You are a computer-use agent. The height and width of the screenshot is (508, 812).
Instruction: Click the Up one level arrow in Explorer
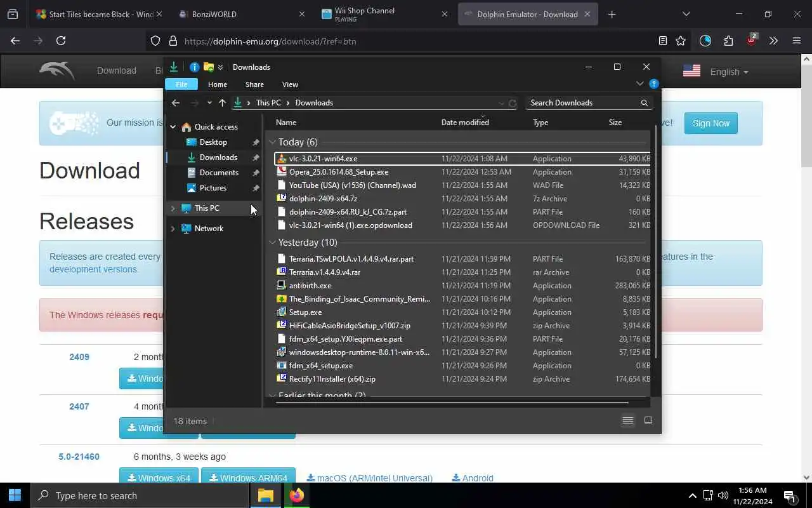tap(222, 103)
